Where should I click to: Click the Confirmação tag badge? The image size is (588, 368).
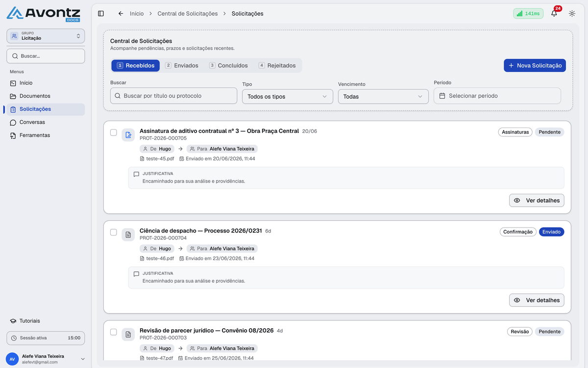click(x=518, y=232)
